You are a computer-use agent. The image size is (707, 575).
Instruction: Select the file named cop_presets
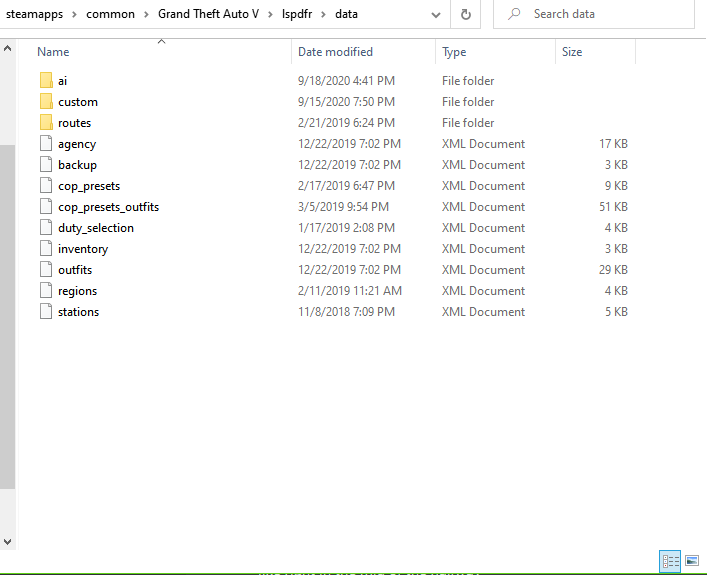coord(89,186)
